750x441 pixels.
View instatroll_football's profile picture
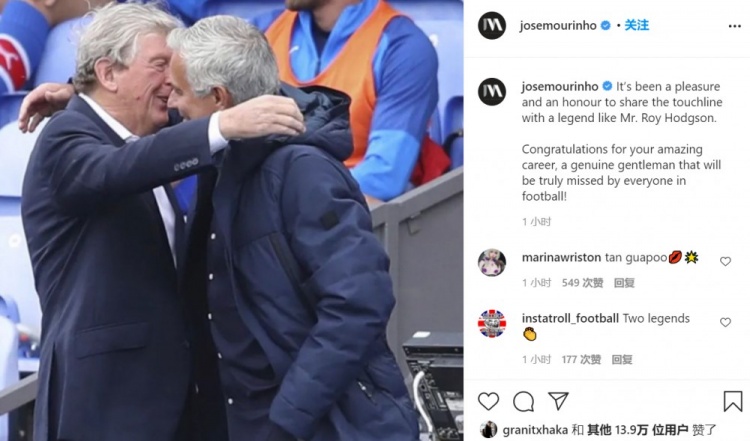492,323
